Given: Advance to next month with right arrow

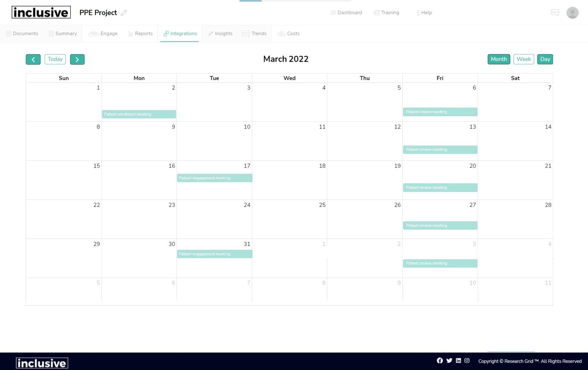Looking at the screenshot, I should point(77,59).
